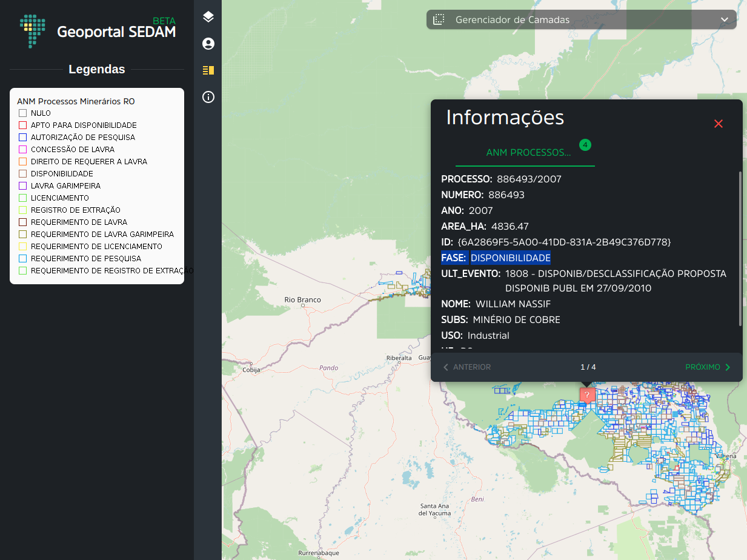The image size is (747, 560).
Task: Open the user account icon
Action: (x=208, y=44)
